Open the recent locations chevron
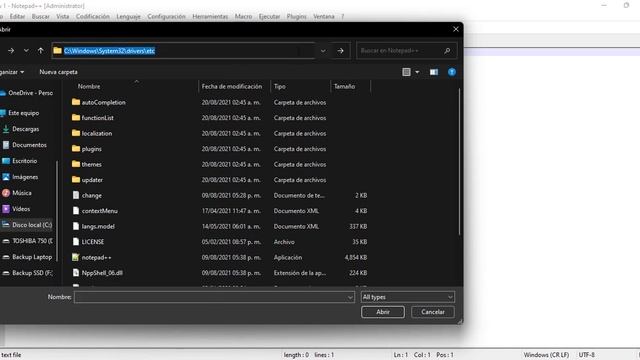Screen dimensions: 640x360 [26, 51]
